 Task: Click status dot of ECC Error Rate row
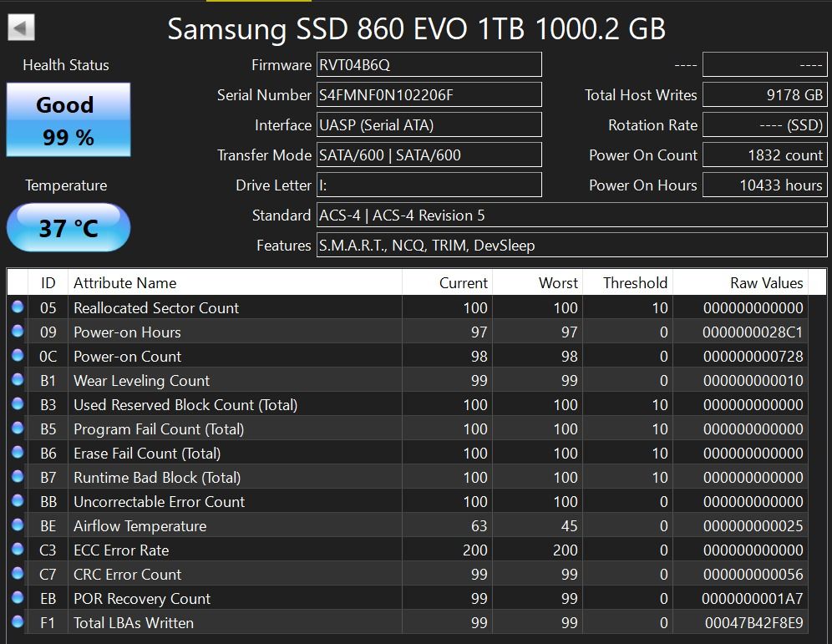[18, 549]
